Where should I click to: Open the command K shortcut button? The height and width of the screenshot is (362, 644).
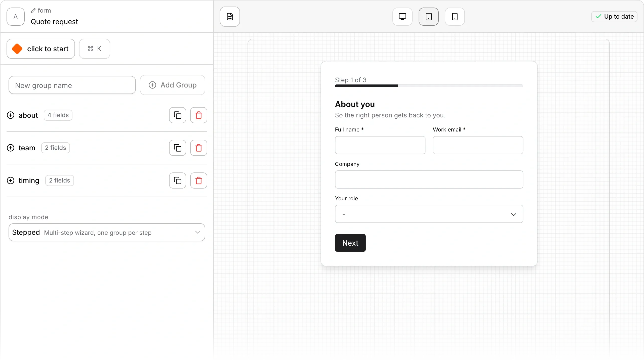pyautogui.click(x=95, y=49)
